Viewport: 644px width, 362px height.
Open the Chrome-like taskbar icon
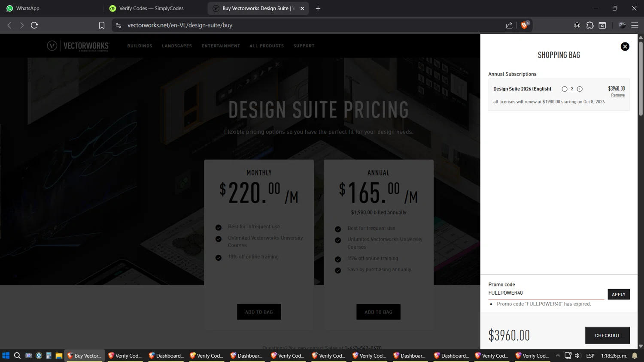[39, 356]
